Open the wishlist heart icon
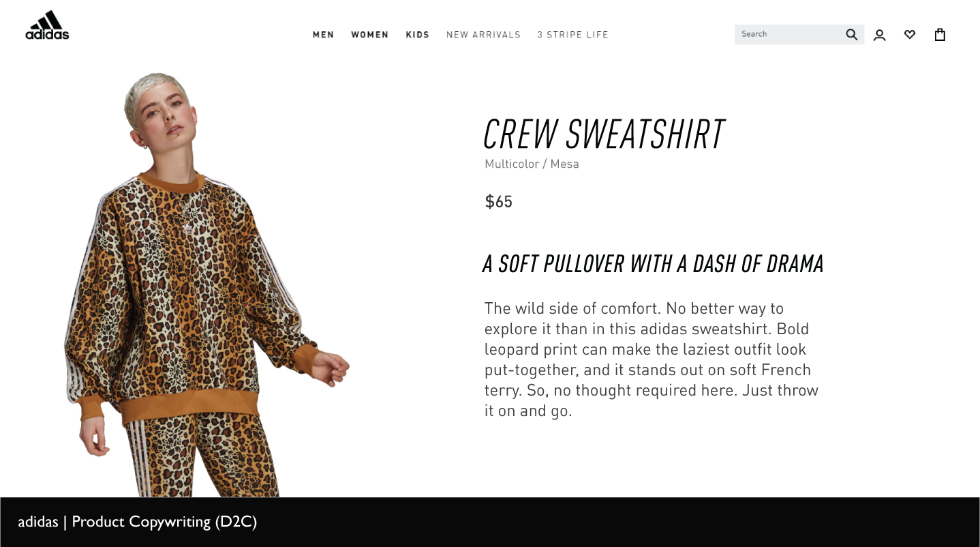Image resolution: width=980 pixels, height=547 pixels. pyautogui.click(x=910, y=34)
